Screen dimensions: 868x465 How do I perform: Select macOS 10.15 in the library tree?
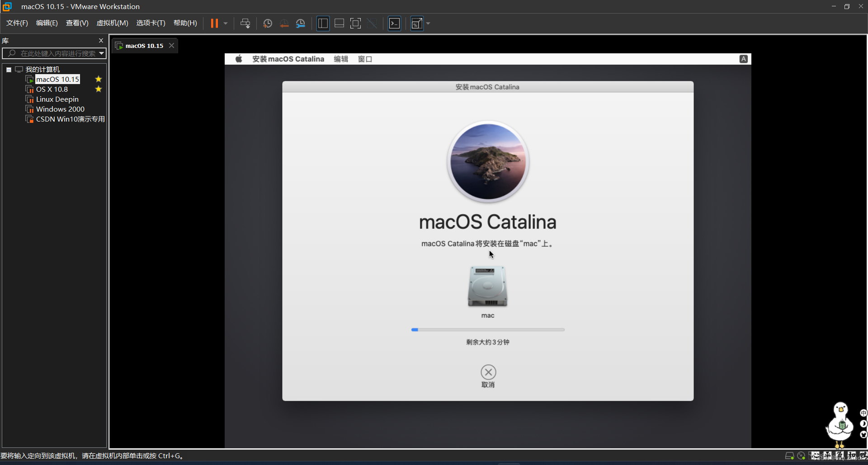[57, 79]
